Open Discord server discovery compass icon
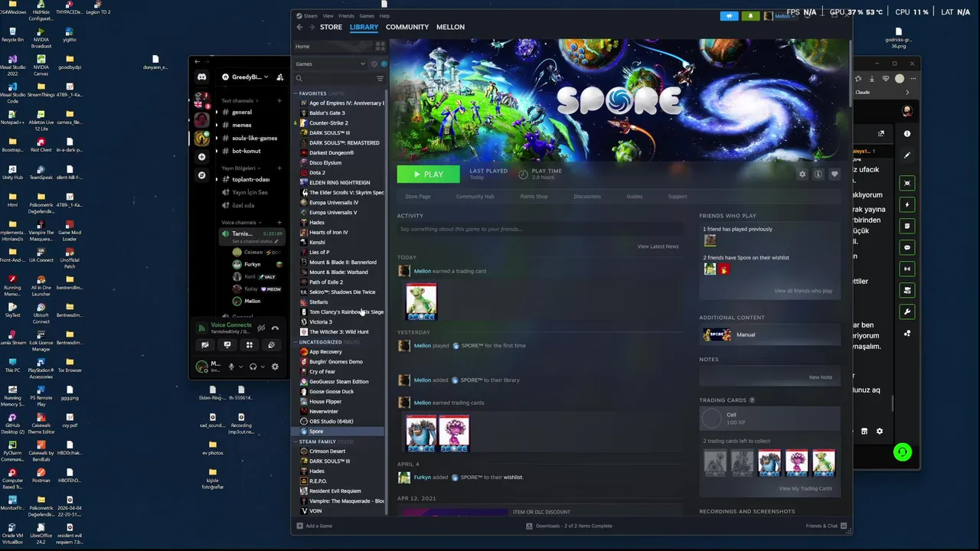 [201, 175]
